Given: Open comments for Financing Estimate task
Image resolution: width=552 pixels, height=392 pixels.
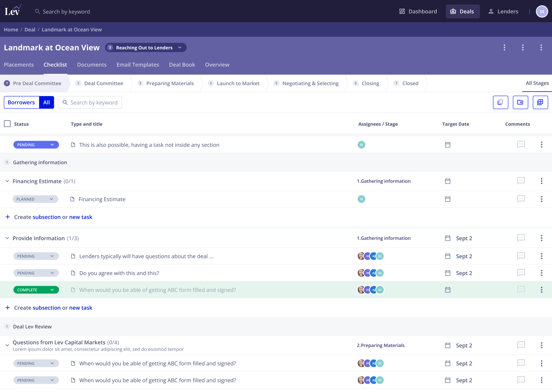Looking at the screenshot, I should [x=521, y=199].
